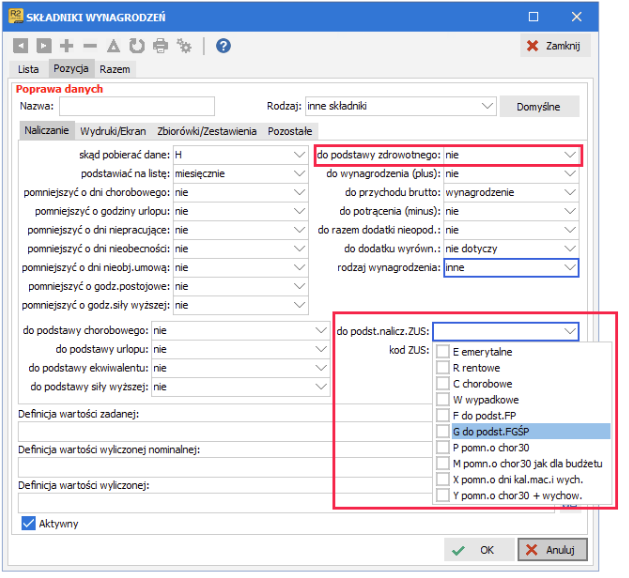
Task: Switch to Lista tab
Action: pyautogui.click(x=28, y=69)
